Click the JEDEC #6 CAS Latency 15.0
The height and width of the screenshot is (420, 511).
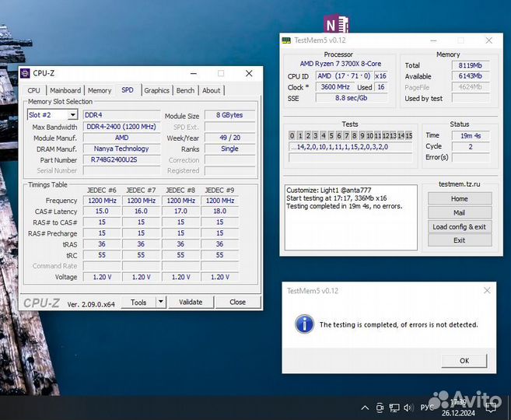(102, 211)
